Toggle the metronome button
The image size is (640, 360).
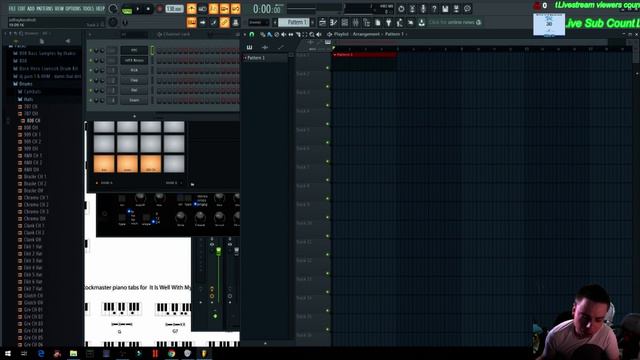[x=191, y=9]
